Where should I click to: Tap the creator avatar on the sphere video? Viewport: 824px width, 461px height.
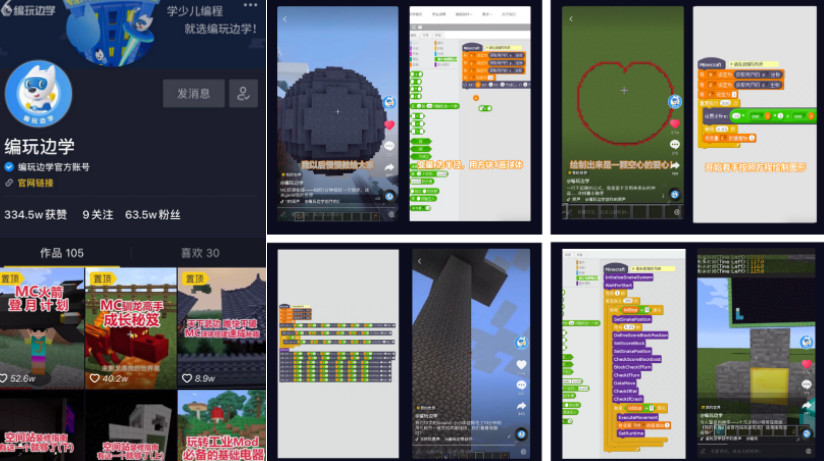tap(389, 103)
